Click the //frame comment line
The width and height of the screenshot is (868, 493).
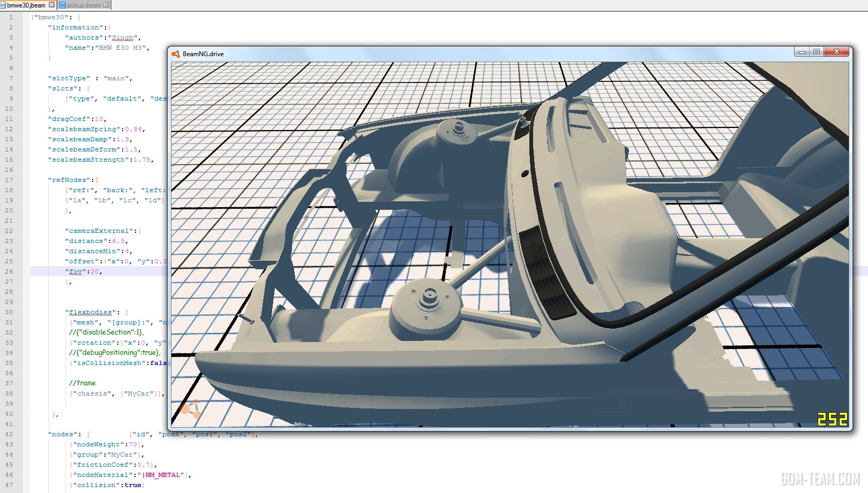(83, 383)
